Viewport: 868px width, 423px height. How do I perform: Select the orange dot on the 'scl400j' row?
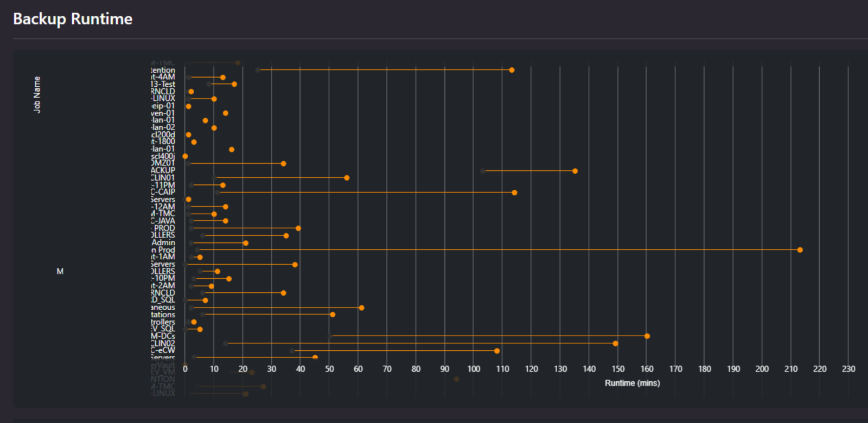[x=186, y=156]
